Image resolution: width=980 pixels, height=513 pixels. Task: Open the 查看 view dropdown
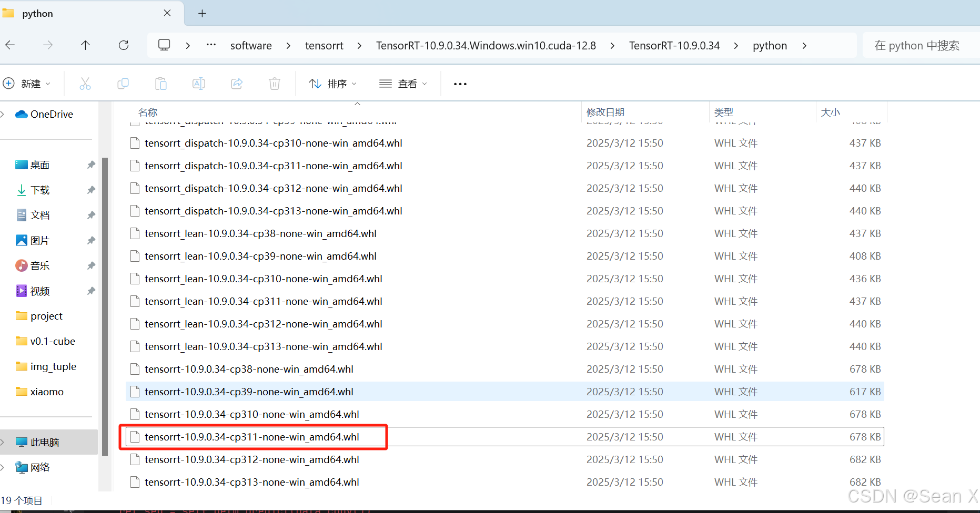(403, 84)
